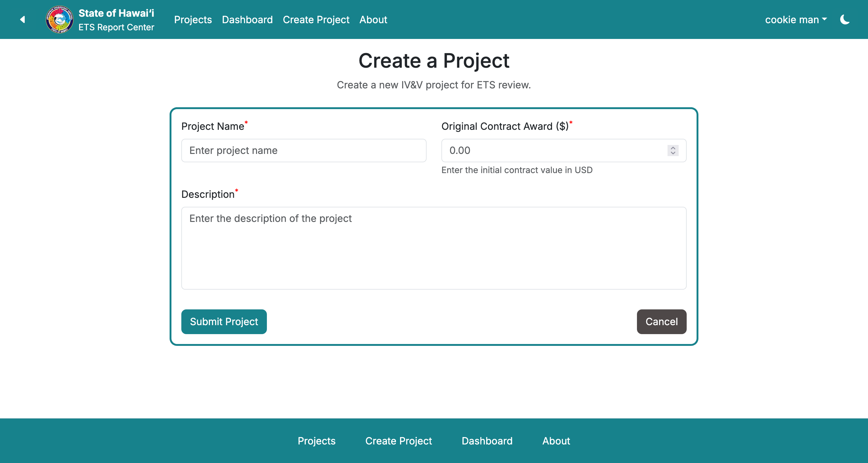Follow the footer Dashboard link
The image size is (868, 463).
click(x=487, y=441)
